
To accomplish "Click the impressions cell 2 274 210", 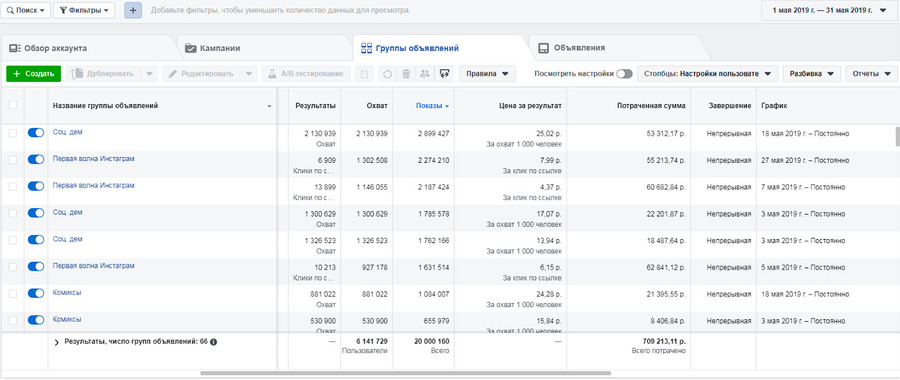I will coord(433,161).
